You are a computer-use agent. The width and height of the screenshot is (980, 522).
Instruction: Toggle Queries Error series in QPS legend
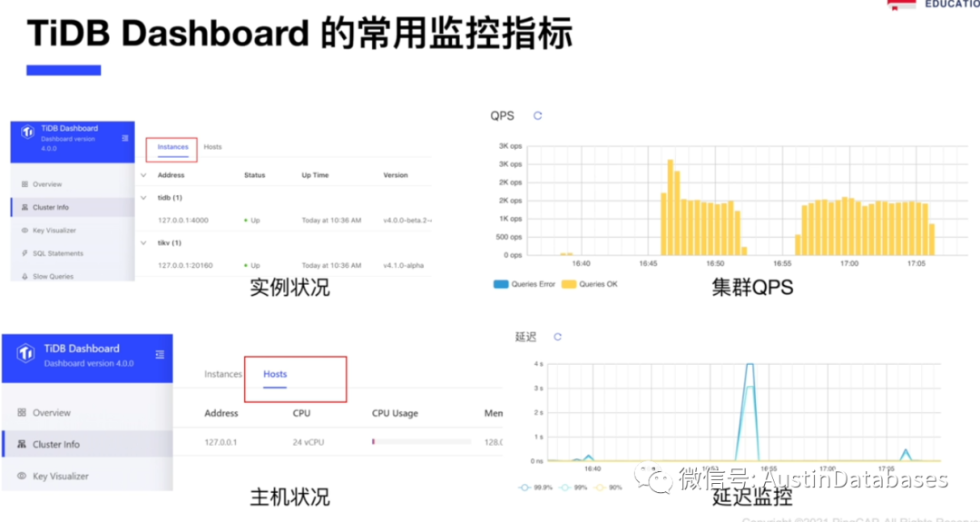pyautogui.click(x=524, y=284)
